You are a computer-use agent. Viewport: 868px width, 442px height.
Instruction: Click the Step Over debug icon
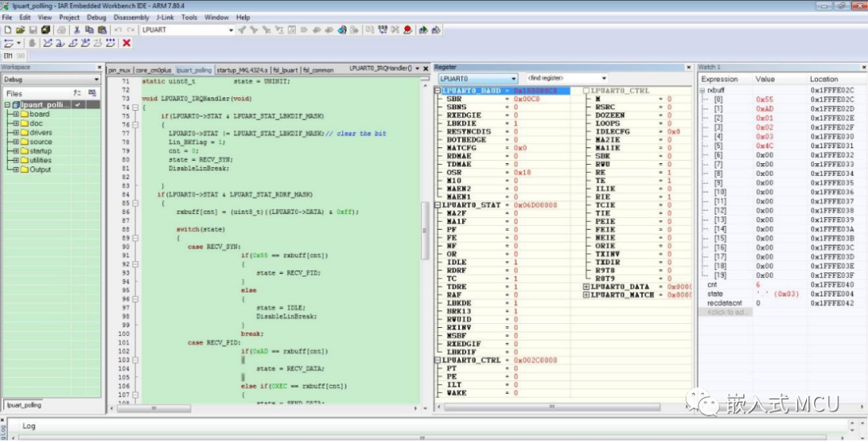click(47, 43)
